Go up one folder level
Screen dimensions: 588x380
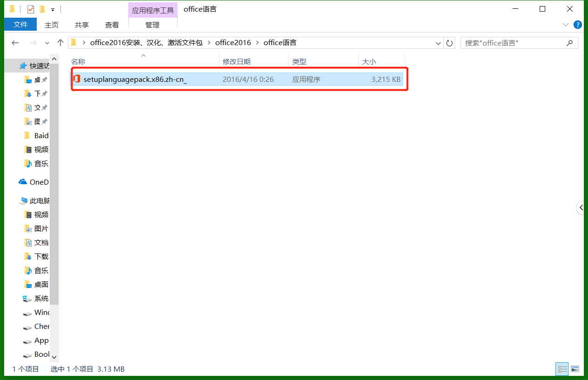[60, 43]
